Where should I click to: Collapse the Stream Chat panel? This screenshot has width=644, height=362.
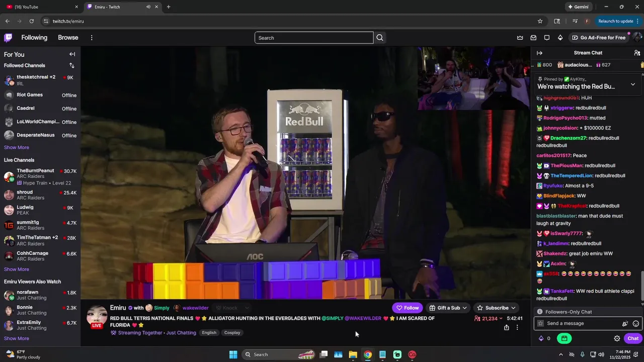point(539,53)
